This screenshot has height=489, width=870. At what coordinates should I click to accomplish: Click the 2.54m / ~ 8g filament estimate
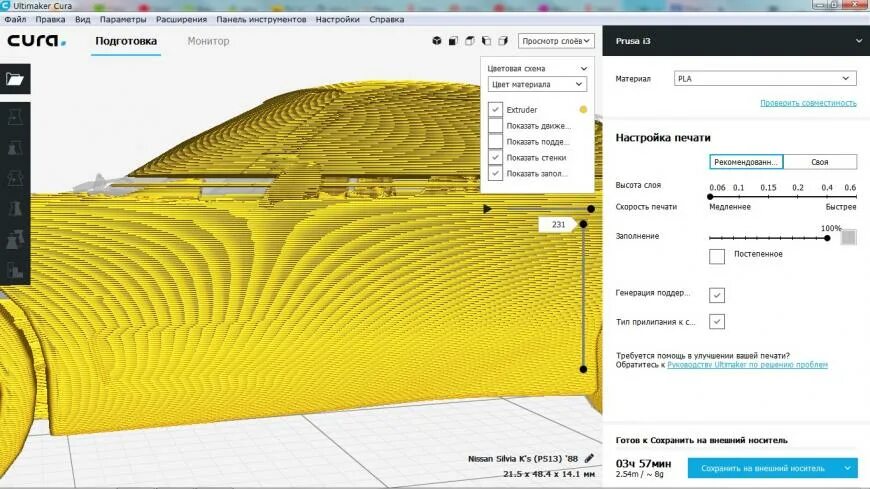(x=639, y=475)
